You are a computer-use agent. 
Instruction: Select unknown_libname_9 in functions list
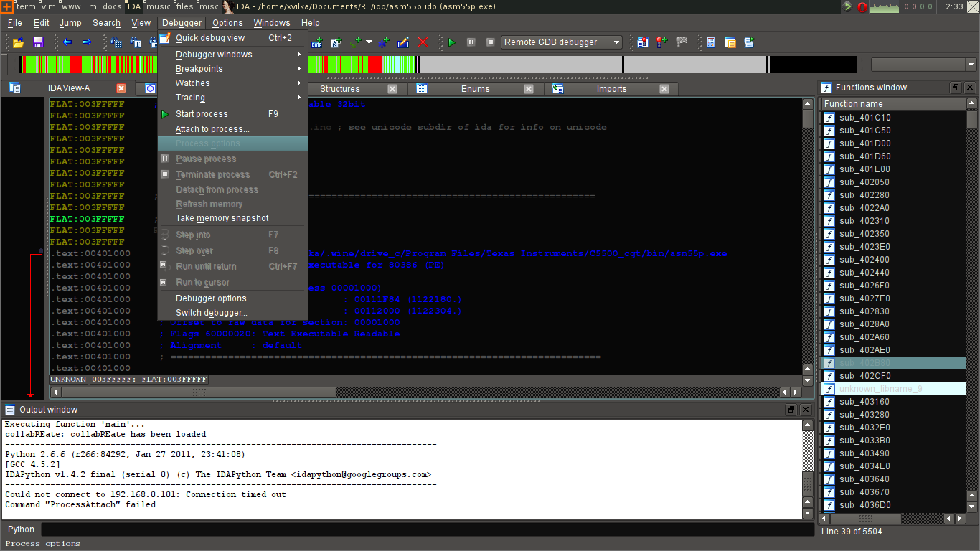click(894, 389)
